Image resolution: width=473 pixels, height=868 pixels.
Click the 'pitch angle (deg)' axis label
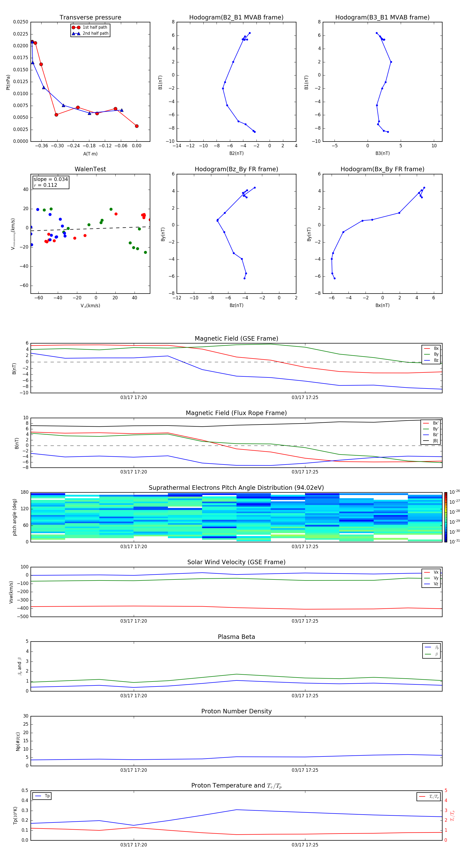14,517
